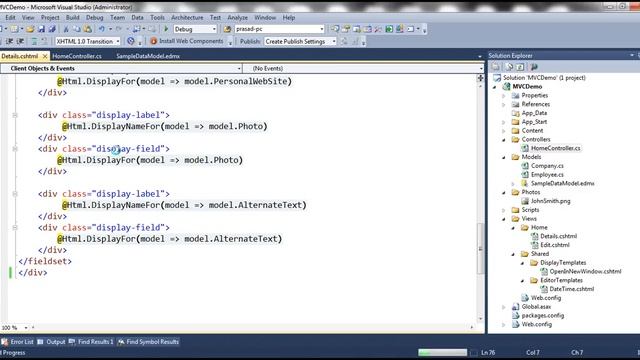Image resolution: width=640 pixels, height=360 pixels.
Task: Open the Client Objects & Events dropdown
Action: point(121,69)
